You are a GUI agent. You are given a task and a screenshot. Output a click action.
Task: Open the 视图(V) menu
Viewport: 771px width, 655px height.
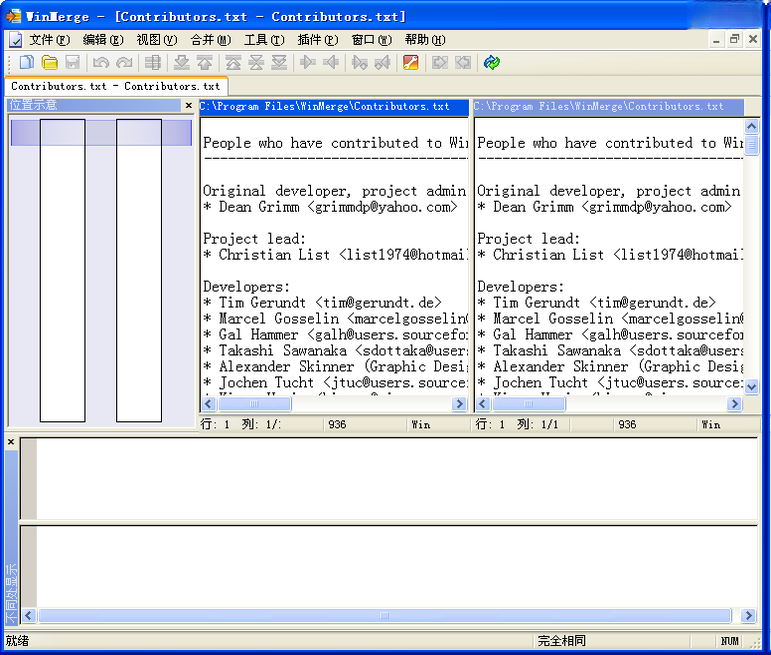coord(157,40)
